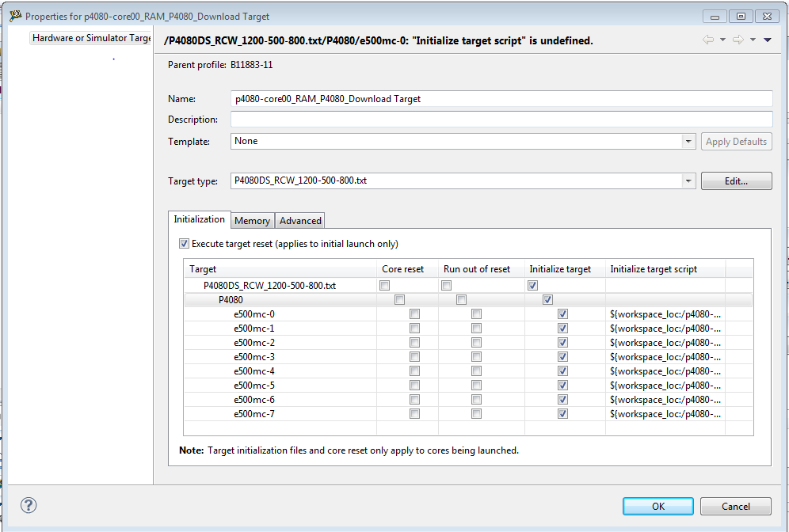
Task: Go back with the left arrow icon
Action: [708, 40]
